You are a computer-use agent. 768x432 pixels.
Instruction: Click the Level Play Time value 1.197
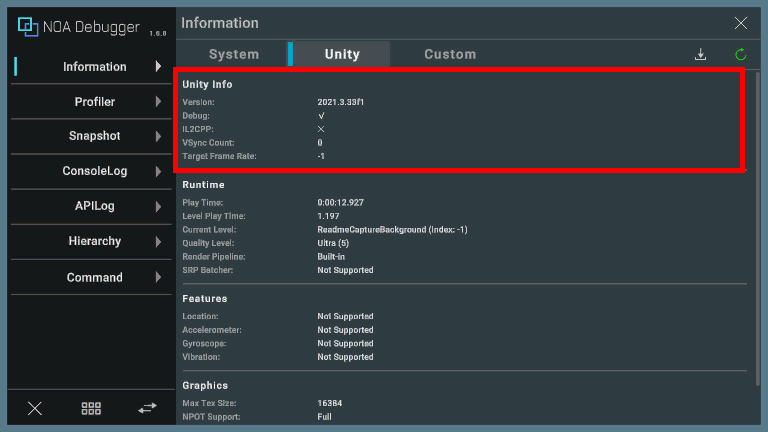pyautogui.click(x=328, y=216)
